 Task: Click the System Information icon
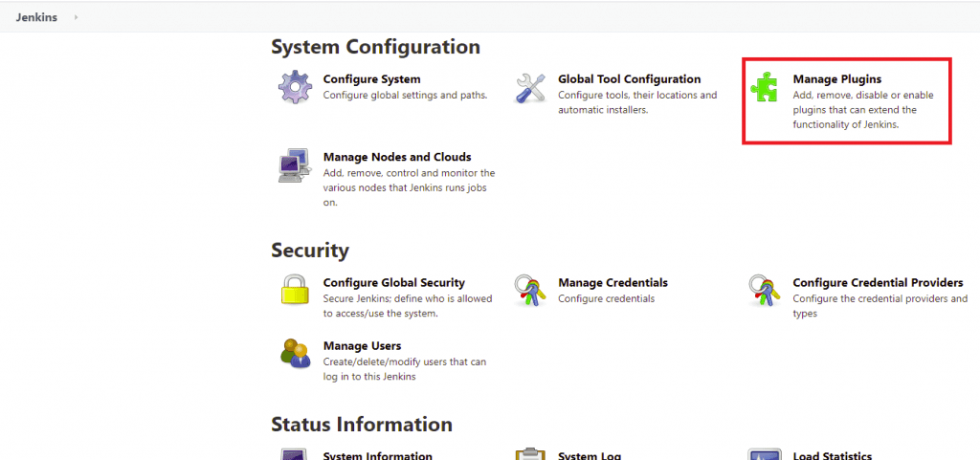295,453
